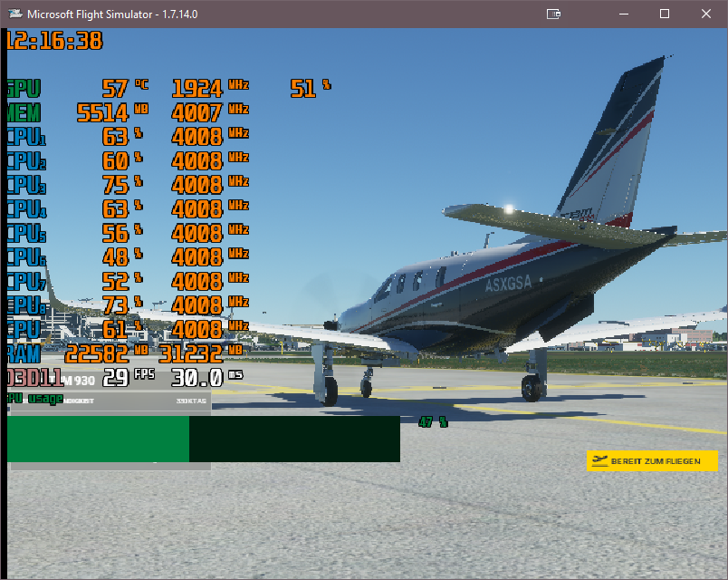The width and height of the screenshot is (728, 580).
Task: Click the GPU temperature value 57 °C
Action: click(125, 88)
